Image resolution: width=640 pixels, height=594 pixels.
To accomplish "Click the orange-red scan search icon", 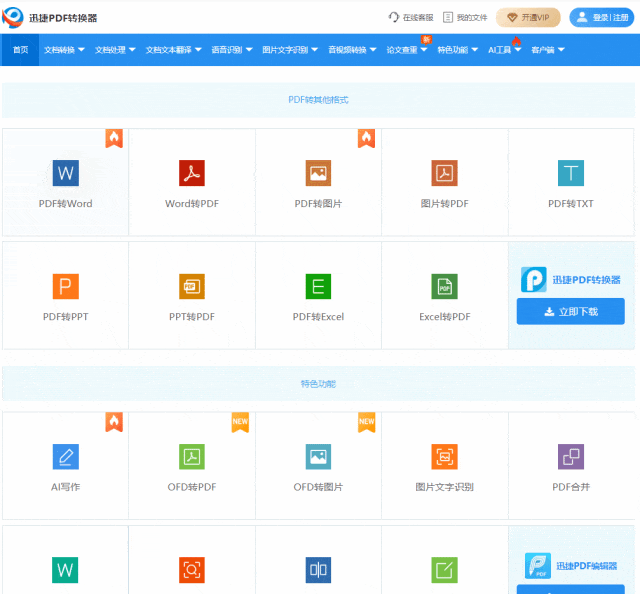I will 192,570.
